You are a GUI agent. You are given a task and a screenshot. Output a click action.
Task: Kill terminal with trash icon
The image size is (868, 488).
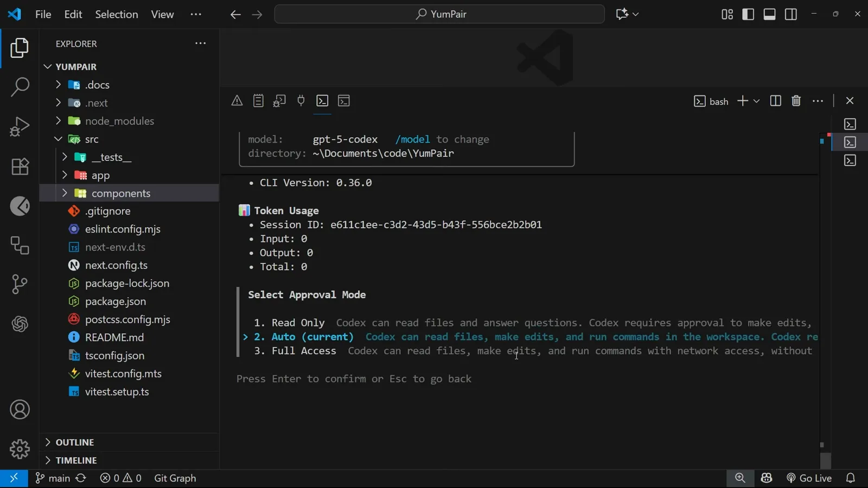(x=796, y=101)
